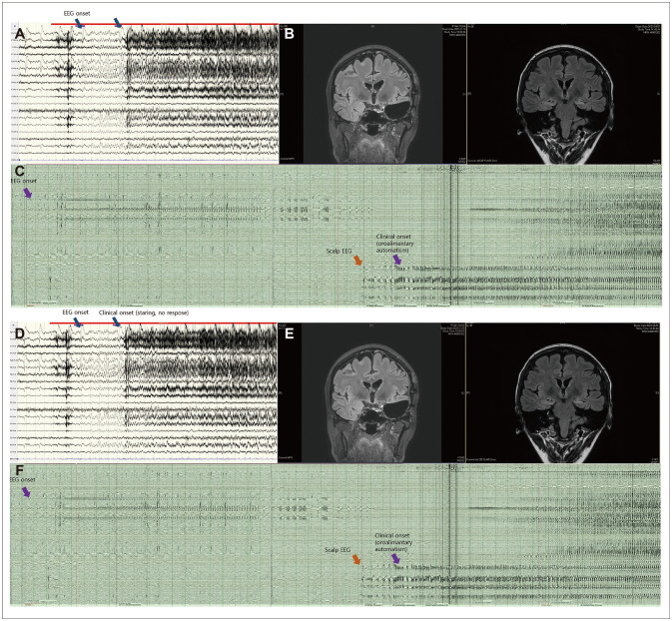
Task: Click 'Clinical onset (oroalimantary automatism)' in panel F
Action: [x=393, y=542]
